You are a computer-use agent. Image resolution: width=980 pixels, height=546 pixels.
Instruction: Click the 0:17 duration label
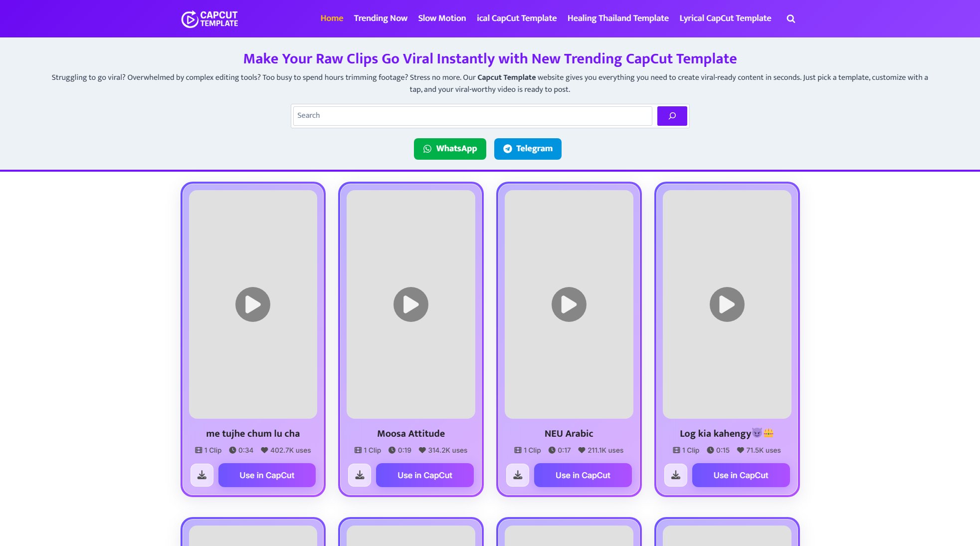tap(560, 450)
